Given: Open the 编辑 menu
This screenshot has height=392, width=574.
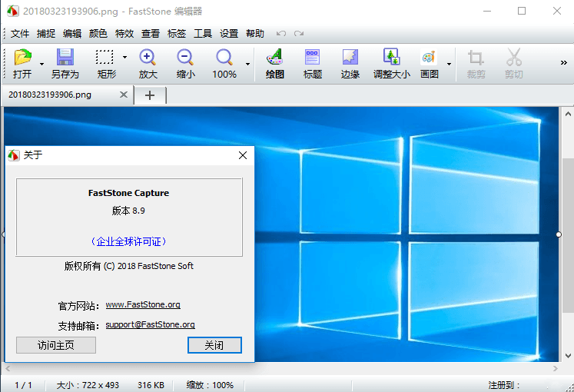Looking at the screenshot, I should [x=72, y=34].
